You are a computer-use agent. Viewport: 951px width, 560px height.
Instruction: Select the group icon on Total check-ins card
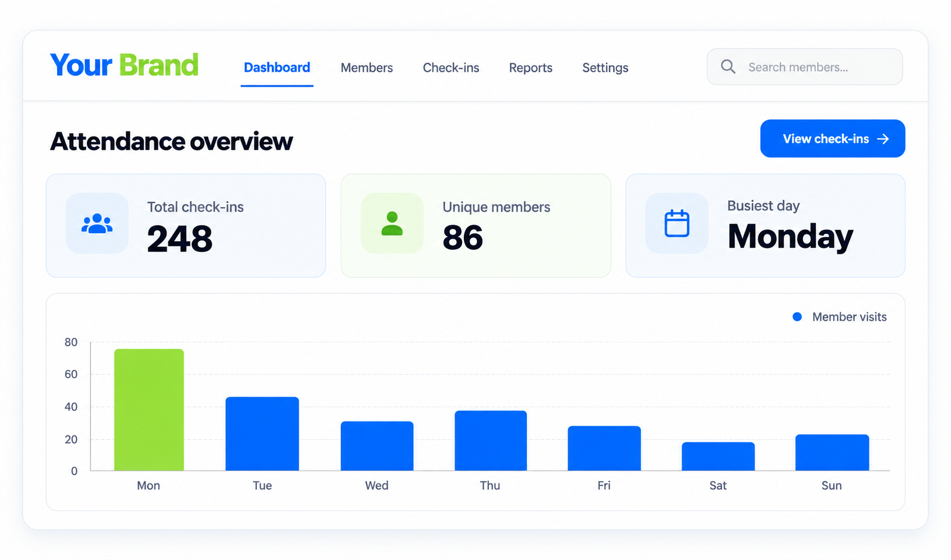tap(97, 223)
